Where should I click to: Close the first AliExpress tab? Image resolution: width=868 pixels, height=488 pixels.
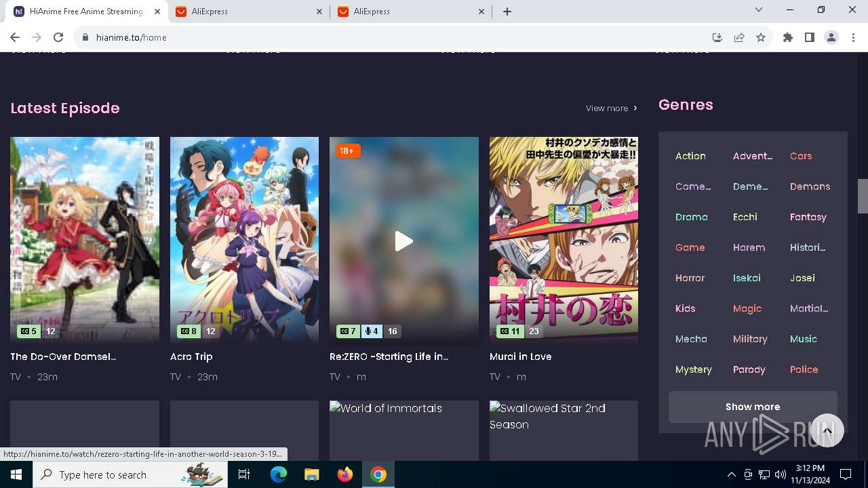point(319,12)
